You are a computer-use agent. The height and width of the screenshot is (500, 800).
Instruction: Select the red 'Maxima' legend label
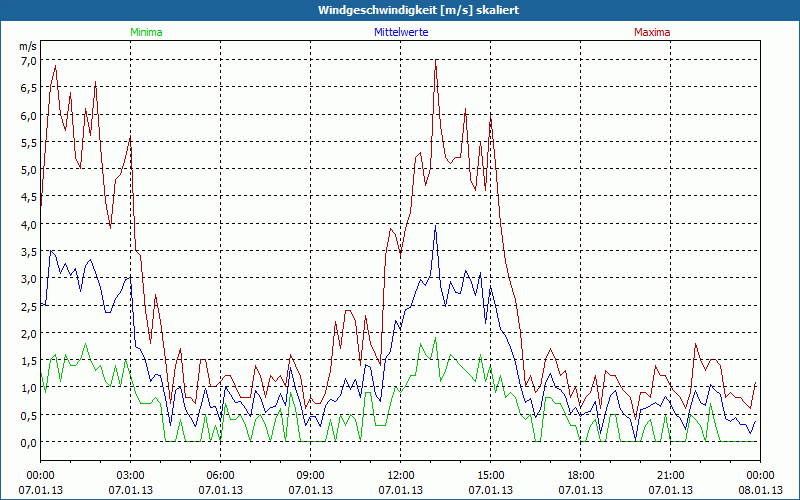[652, 32]
